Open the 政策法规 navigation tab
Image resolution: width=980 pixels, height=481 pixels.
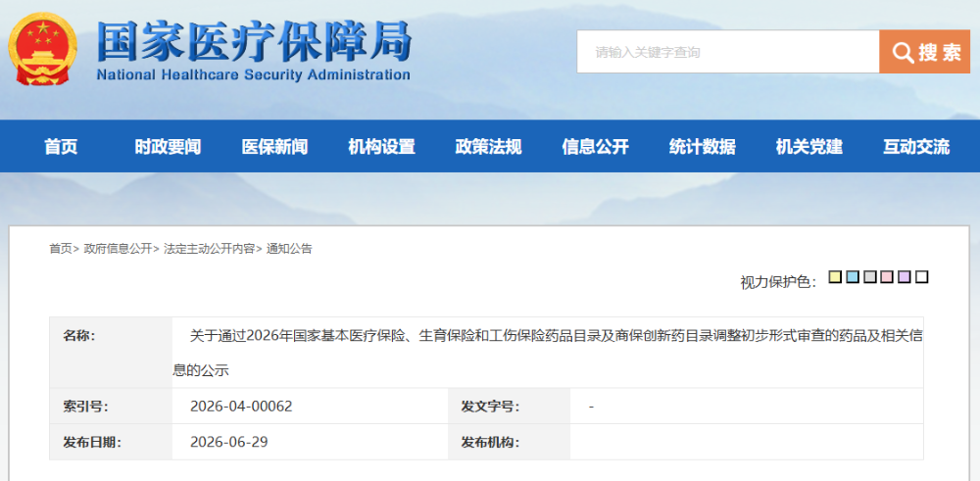(x=488, y=147)
